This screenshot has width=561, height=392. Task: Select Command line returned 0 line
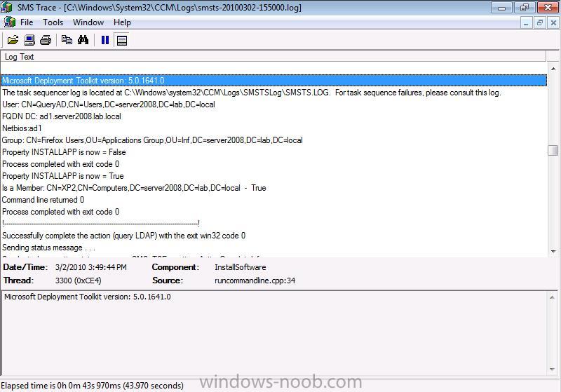(x=274, y=200)
